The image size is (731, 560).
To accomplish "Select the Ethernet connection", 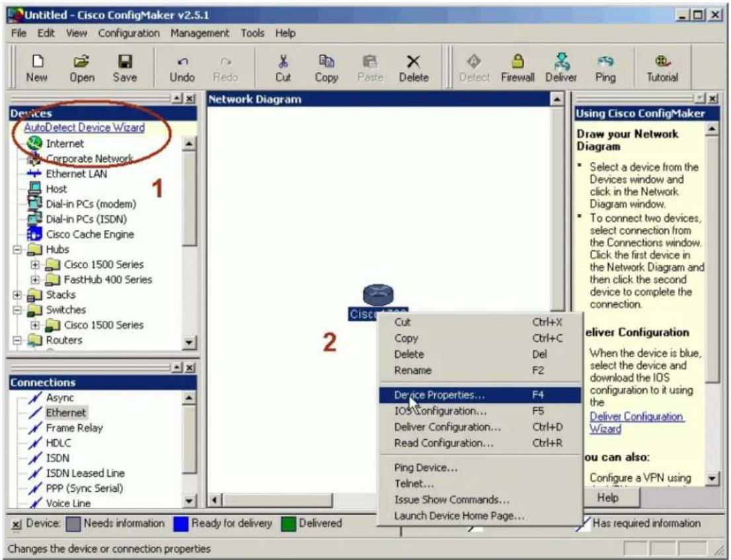I will (x=65, y=412).
